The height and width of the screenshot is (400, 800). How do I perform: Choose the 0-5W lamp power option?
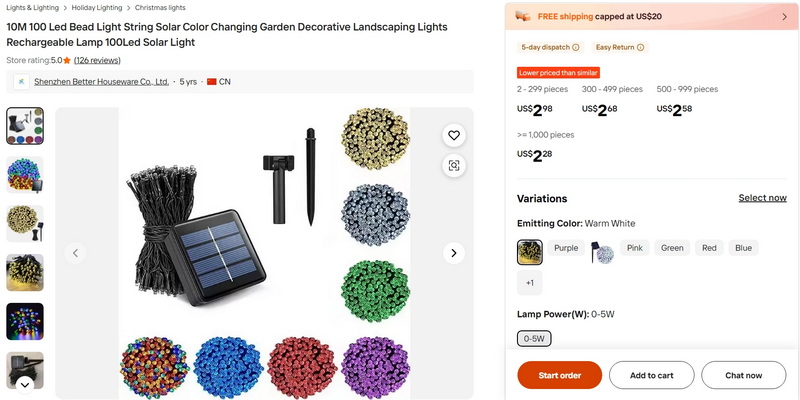[x=534, y=338]
